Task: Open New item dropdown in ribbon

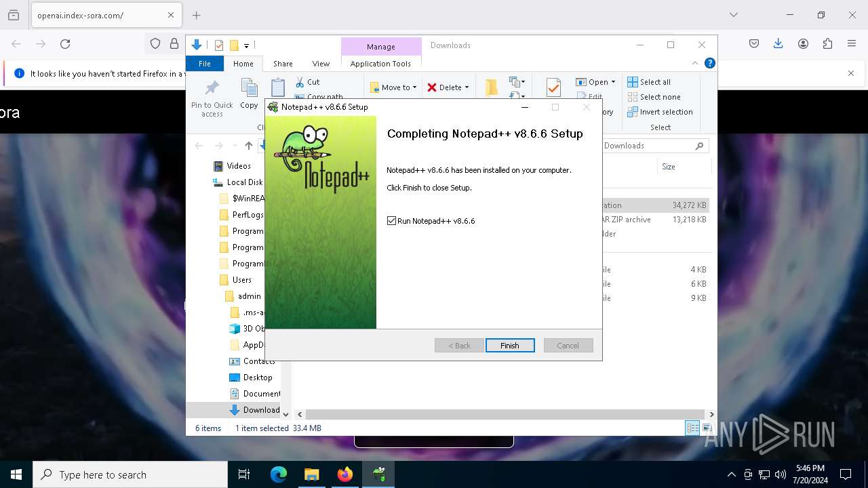Action: pyautogui.click(x=517, y=82)
